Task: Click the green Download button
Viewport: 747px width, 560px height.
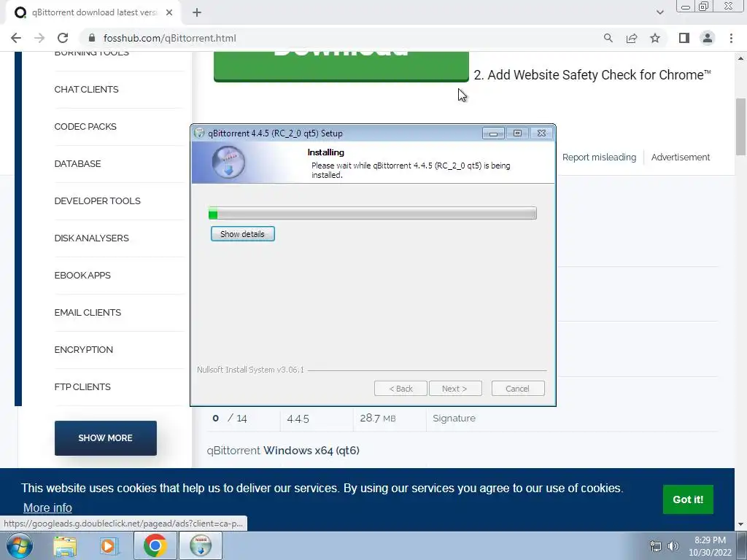Action: [x=341, y=66]
